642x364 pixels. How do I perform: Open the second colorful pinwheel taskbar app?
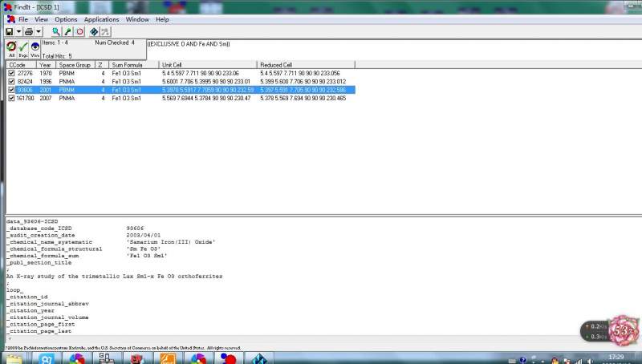(197, 358)
